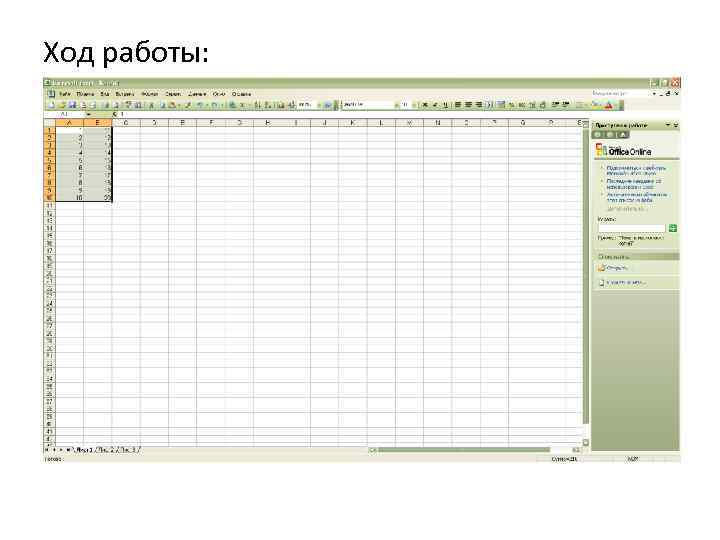
Task: Sort ascending using the A-Z icon
Action: 257,105
